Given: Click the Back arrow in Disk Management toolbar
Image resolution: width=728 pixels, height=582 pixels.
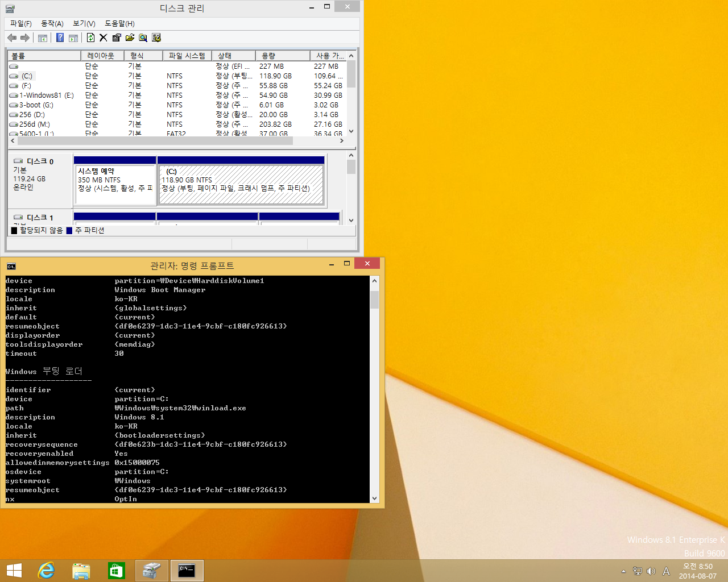Looking at the screenshot, I should 12,38.
